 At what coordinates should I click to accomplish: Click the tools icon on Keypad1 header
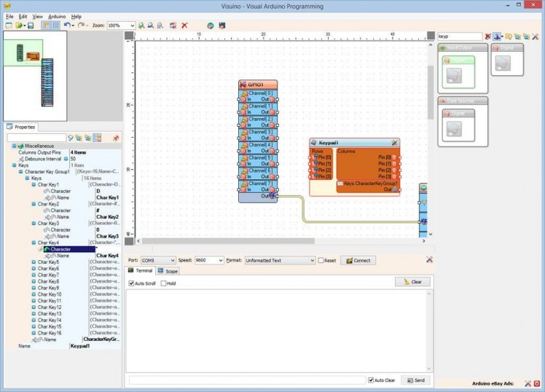point(394,143)
